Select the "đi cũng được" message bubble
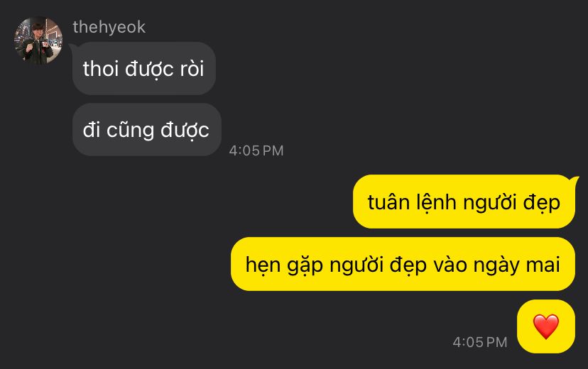588x369 pixels. (x=146, y=130)
